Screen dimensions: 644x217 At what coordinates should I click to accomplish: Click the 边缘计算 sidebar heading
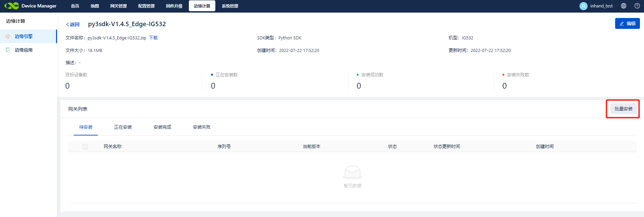16,21
